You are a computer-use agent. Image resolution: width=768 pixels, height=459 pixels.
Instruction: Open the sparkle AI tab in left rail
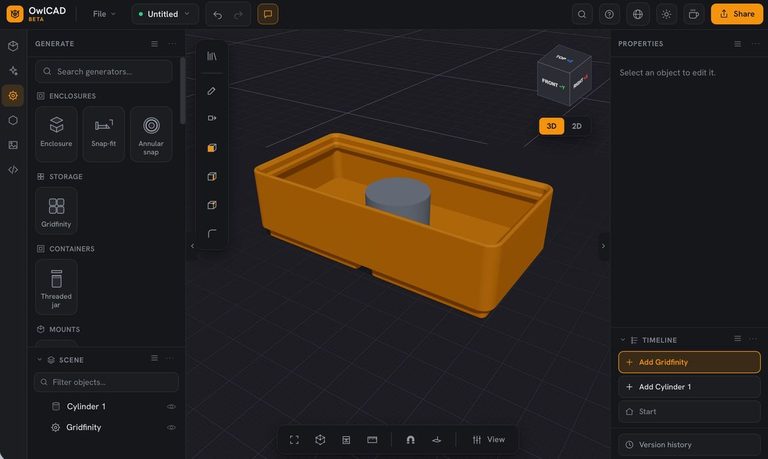(x=13, y=71)
